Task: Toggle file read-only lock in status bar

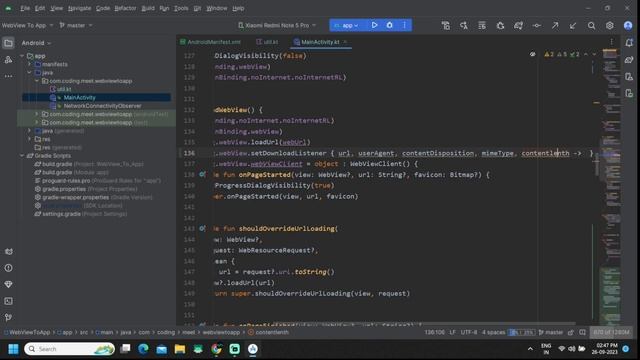Action: tap(571, 333)
